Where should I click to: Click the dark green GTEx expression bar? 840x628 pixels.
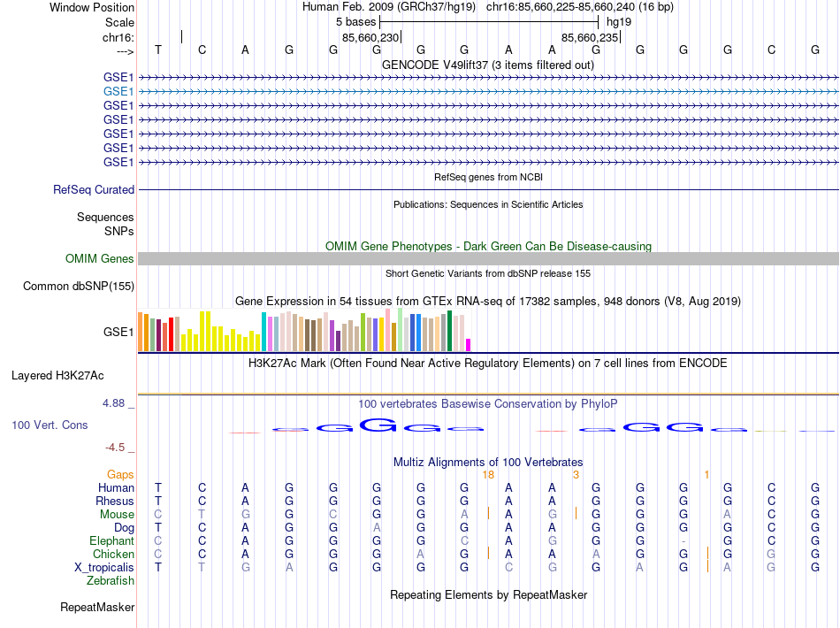click(449, 331)
